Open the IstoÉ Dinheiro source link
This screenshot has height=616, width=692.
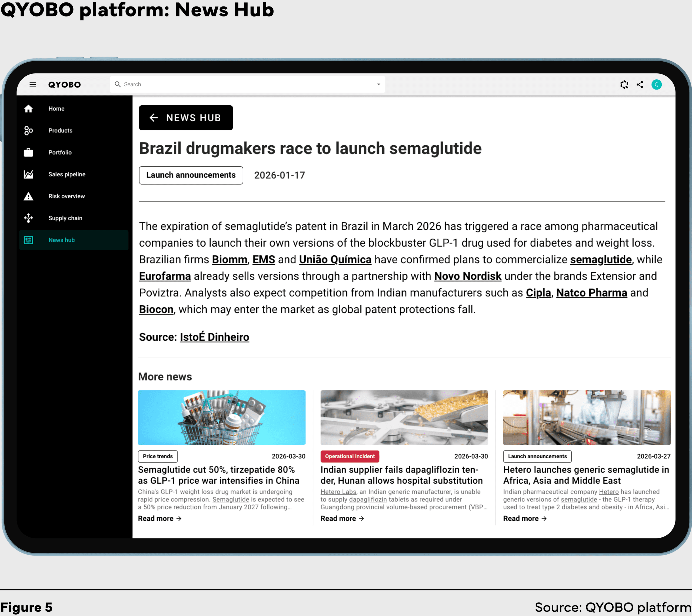coord(214,337)
